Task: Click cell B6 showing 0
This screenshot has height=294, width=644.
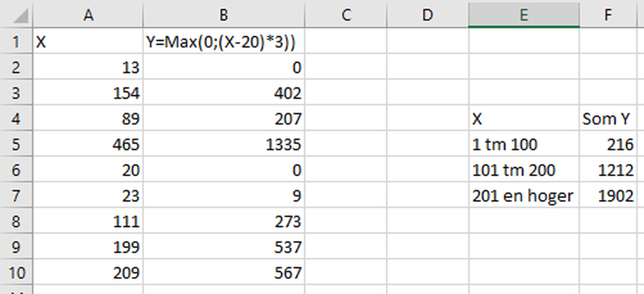Action: pyautogui.click(x=224, y=170)
